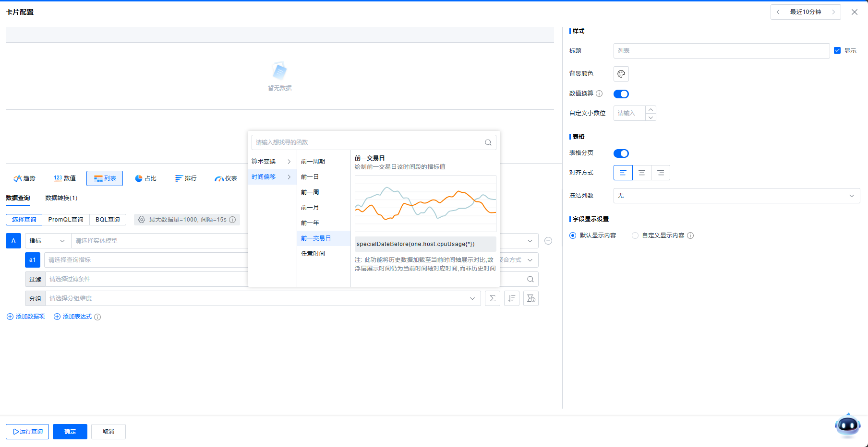Click the sigma aggregation icon

(492, 298)
